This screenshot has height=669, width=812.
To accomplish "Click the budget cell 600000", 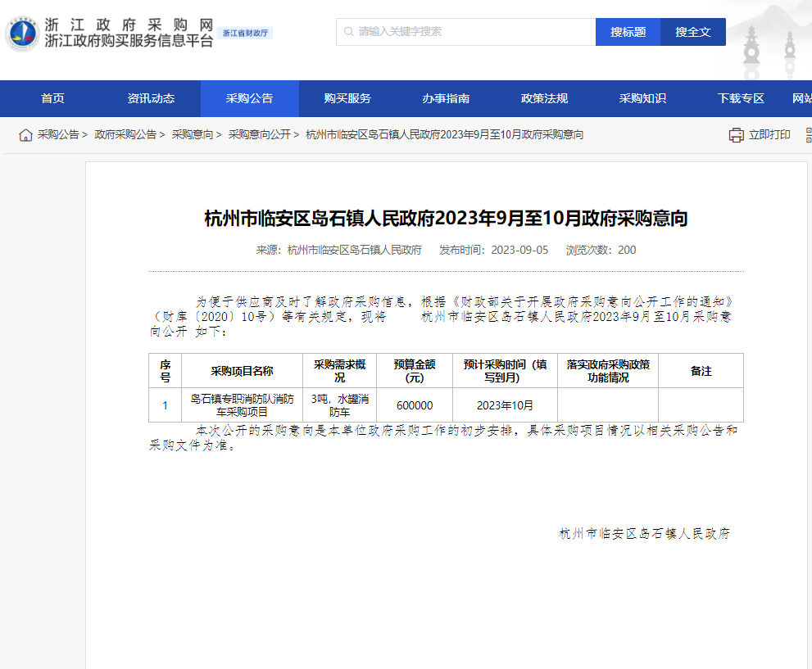I will 415,405.
